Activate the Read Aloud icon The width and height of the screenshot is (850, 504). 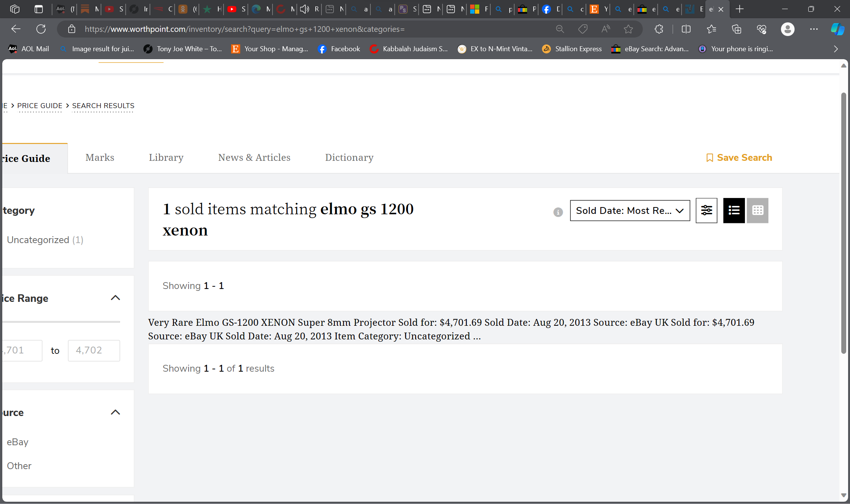[x=606, y=29]
